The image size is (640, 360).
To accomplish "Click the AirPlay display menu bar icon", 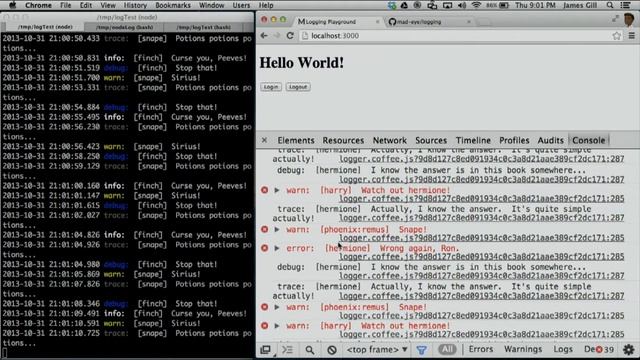I will (447, 5).
